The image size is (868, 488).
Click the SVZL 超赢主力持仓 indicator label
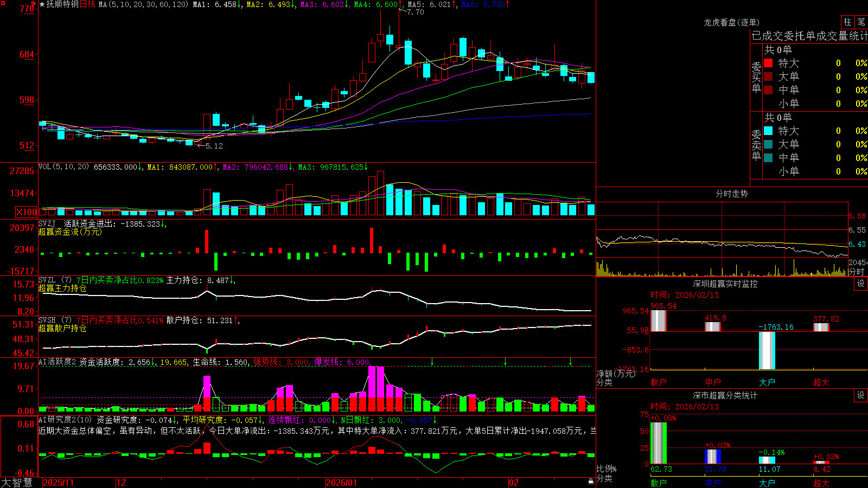tap(62, 288)
